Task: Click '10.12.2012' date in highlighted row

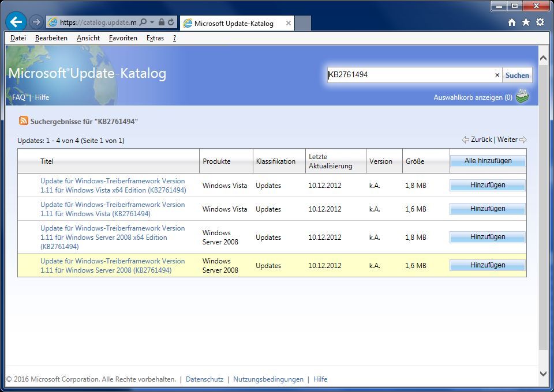Action: coord(325,266)
